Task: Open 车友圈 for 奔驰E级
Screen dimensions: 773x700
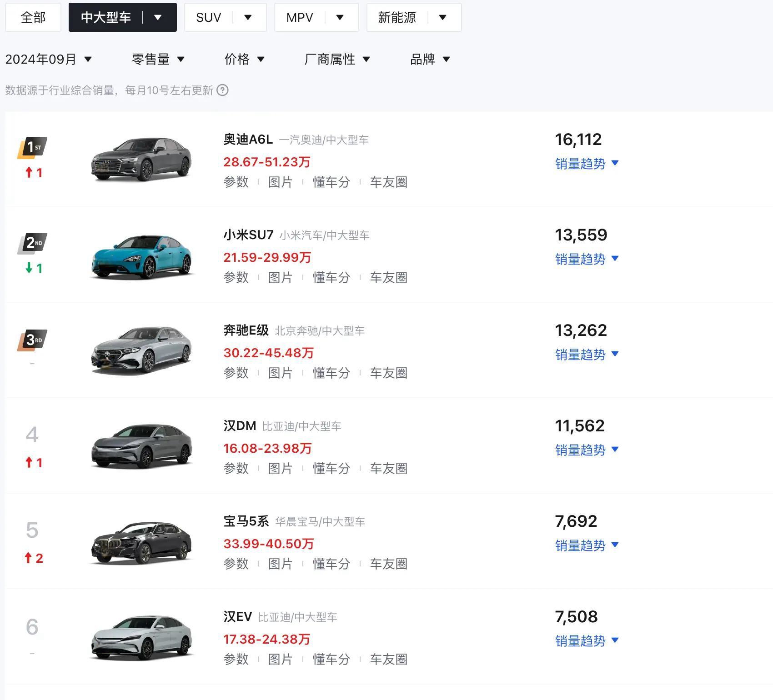Action: [x=388, y=373]
